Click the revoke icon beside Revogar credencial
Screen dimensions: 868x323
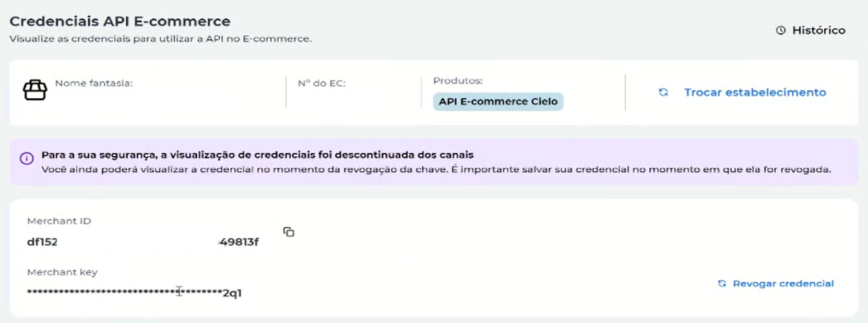pos(722,283)
